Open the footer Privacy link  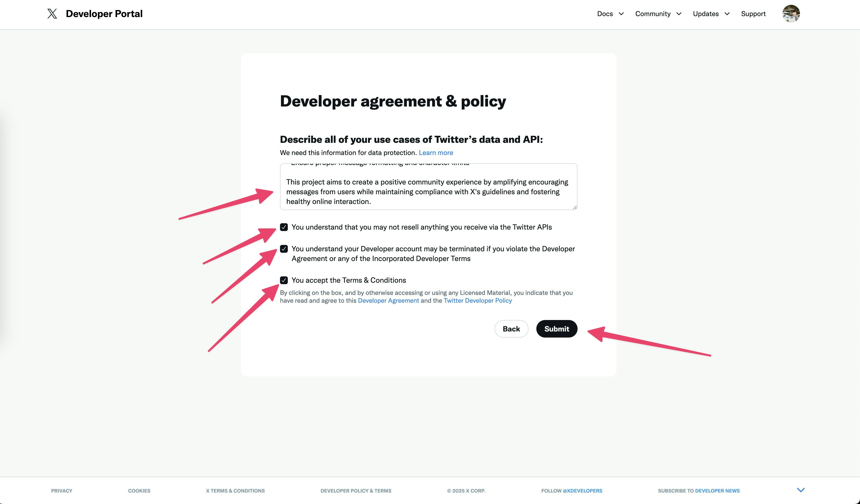(x=61, y=491)
